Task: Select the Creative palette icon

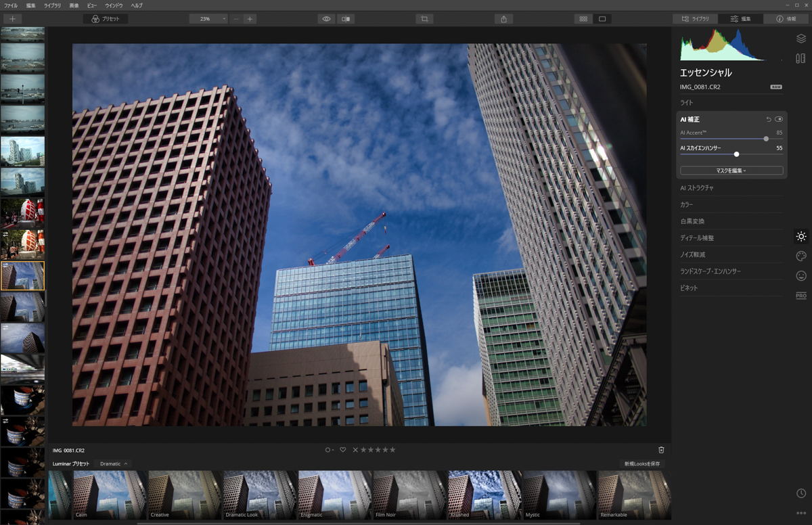Action: click(801, 256)
